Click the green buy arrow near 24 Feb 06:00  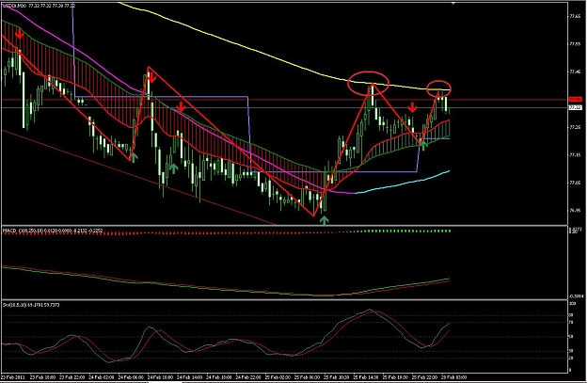(134, 157)
